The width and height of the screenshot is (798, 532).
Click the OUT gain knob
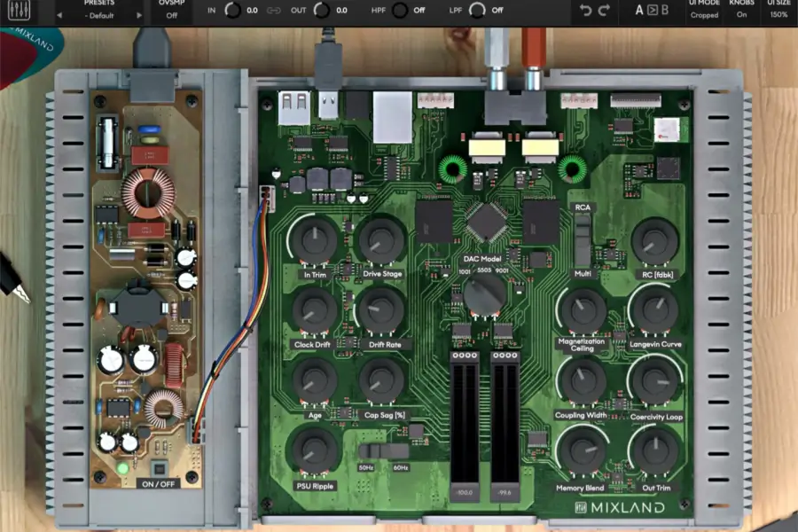(322, 10)
